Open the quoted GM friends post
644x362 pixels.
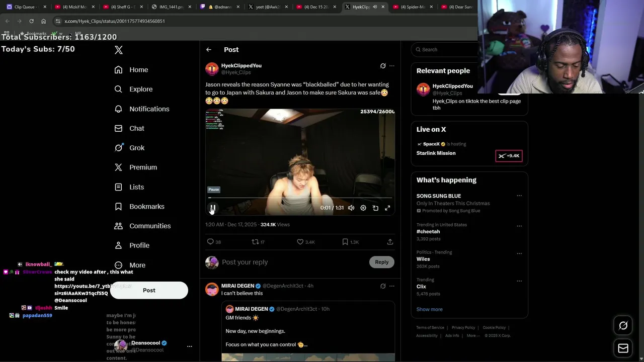tap(308, 331)
